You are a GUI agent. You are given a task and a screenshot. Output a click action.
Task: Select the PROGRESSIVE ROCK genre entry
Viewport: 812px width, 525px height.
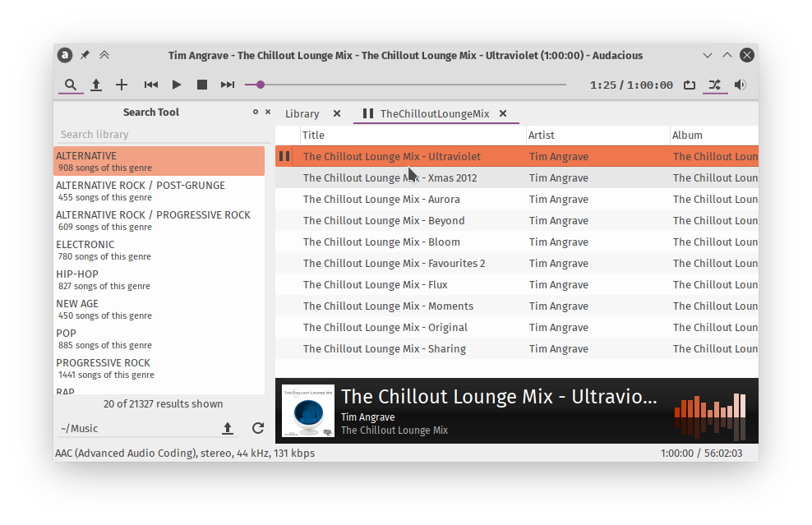159,367
